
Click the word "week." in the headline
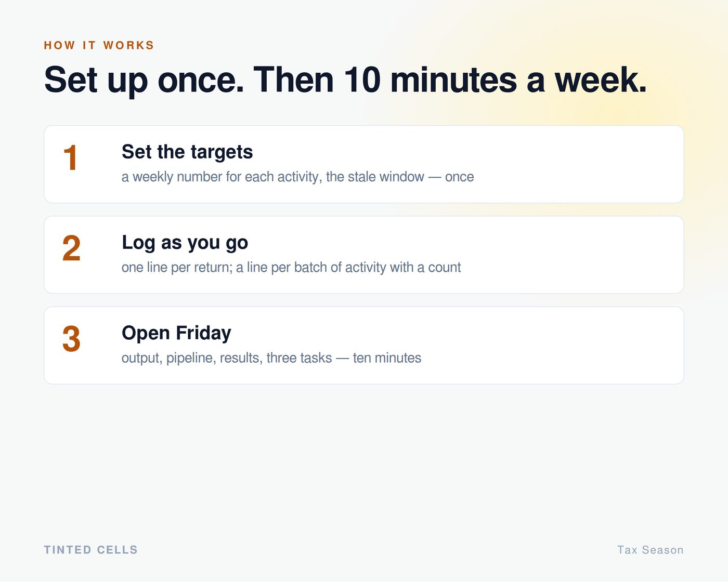tap(601, 80)
